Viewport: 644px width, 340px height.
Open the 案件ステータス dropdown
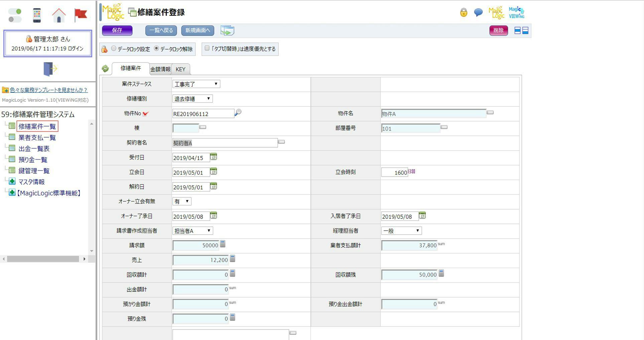[x=196, y=84]
